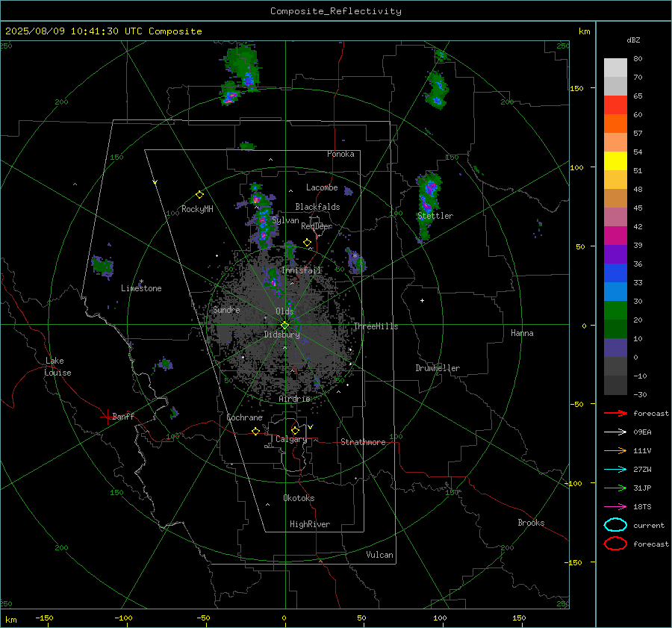Screen dimensions: 672x628
Task: Click the RedDeer city label
Action: pos(317,226)
